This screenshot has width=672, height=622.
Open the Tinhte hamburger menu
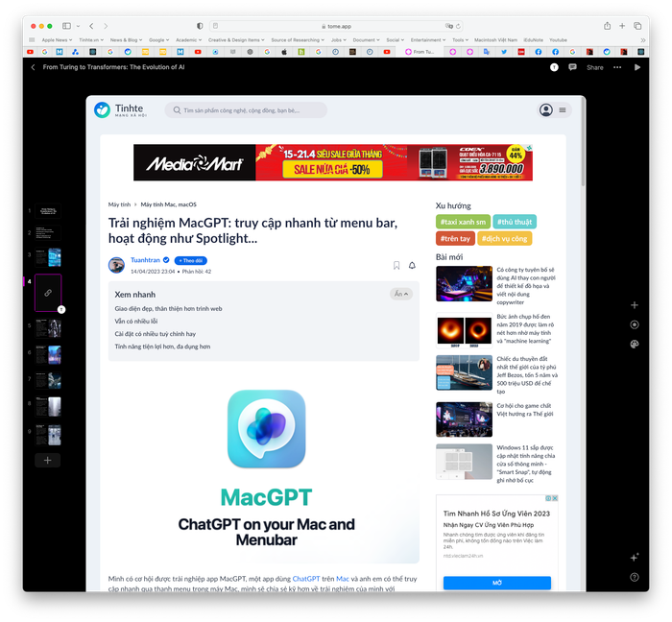[x=563, y=110]
